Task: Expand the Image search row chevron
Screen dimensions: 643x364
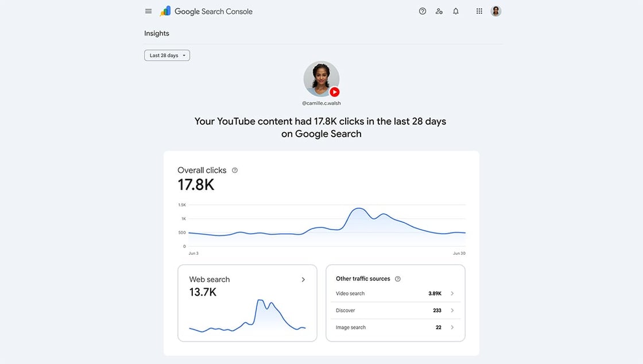Action: pos(452,327)
